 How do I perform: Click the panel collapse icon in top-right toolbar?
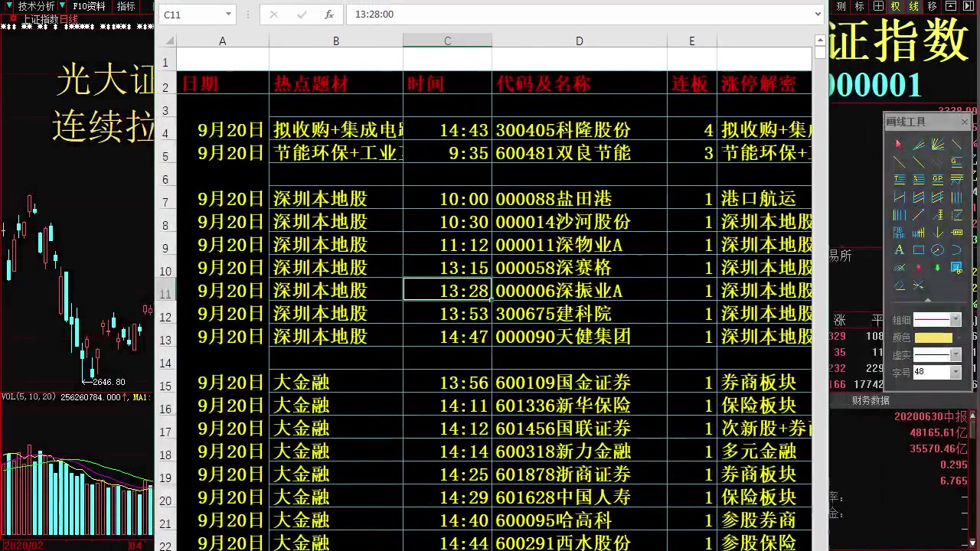[x=951, y=6]
